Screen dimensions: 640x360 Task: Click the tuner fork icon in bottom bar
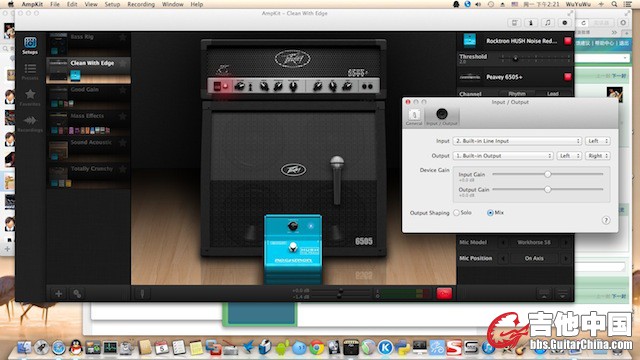coord(142,293)
